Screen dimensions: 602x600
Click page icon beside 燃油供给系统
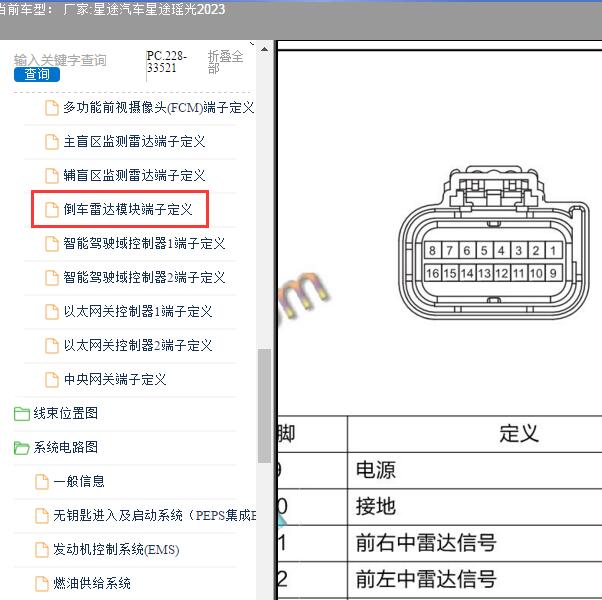[41, 584]
